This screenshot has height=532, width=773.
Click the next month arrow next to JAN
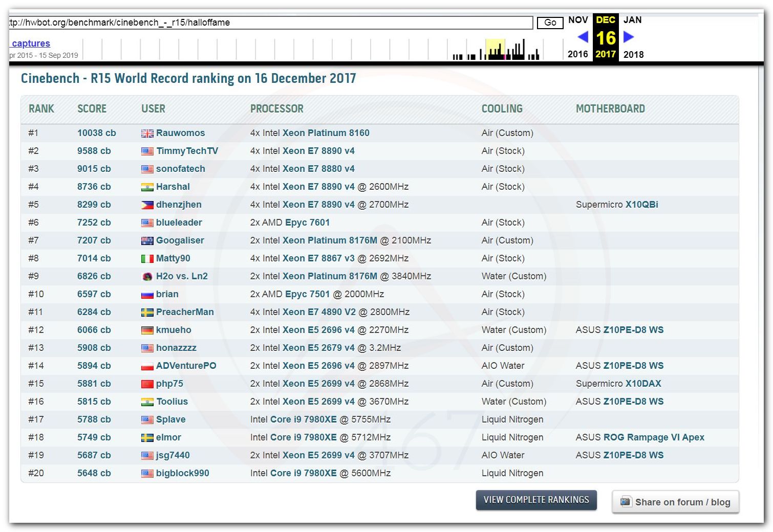coord(629,37)
